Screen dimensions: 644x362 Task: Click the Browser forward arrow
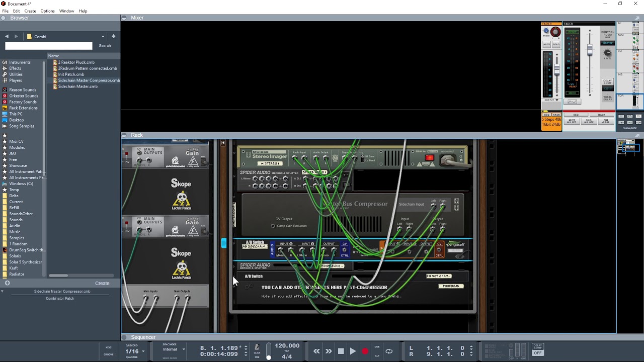pyautogui.click(x=16, y=37)
